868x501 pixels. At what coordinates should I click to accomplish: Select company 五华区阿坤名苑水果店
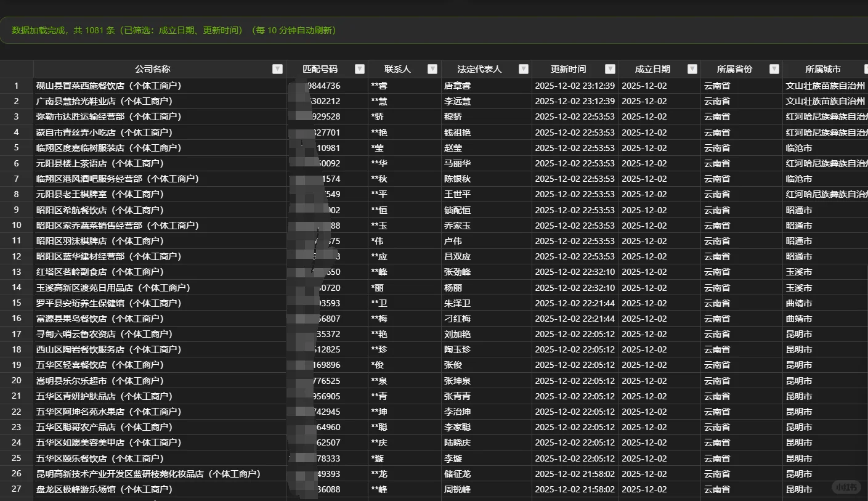pyautogui.click(x=109, y=412)
